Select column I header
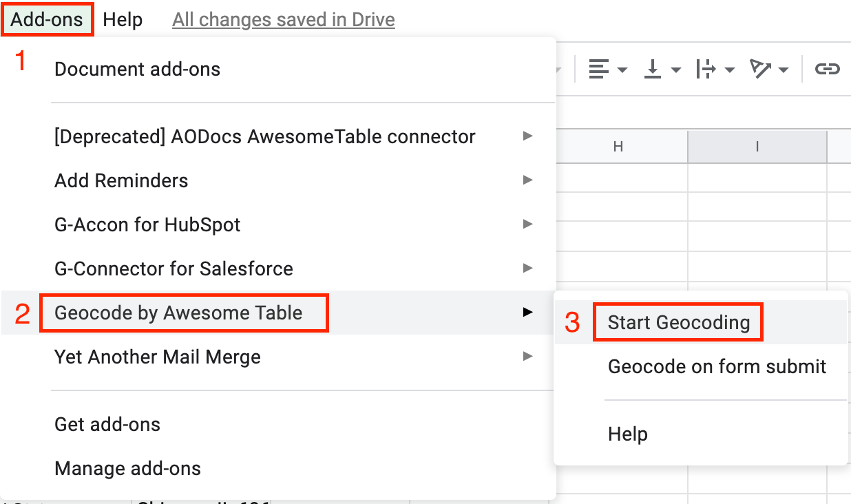Viewport: 851px width, 504px height. click(x=757, y=146)
